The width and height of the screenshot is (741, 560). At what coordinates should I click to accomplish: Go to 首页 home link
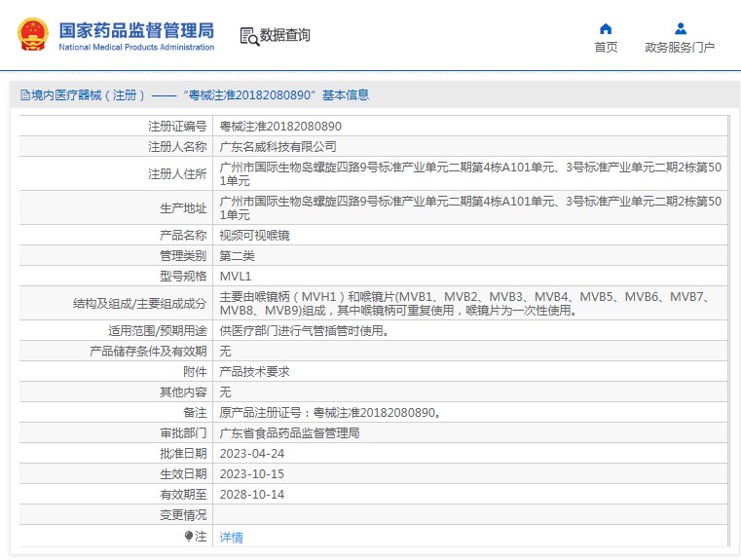tap(606, 48)
